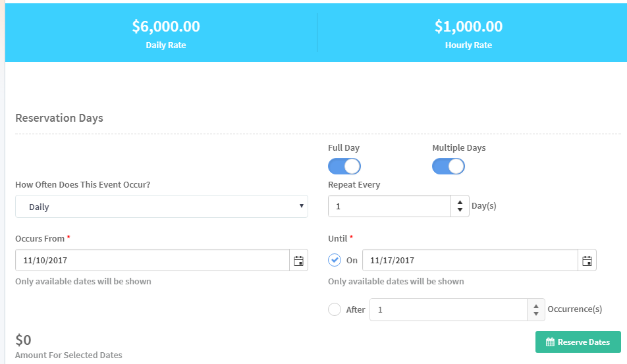Decrease the Occurrences count
Screen dimensions: 627x364
(x=535, y=314)
